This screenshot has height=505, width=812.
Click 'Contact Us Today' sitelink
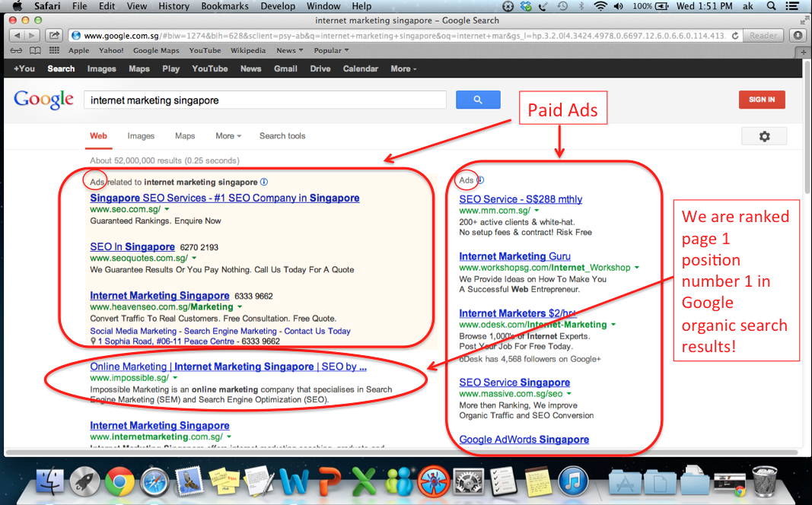(x=317, y=331)
